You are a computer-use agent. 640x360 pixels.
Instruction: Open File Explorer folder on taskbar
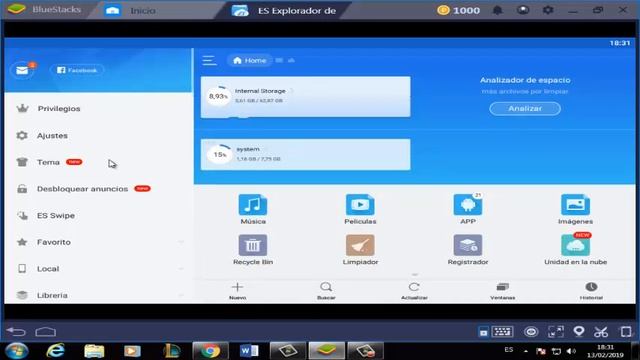coord(94,351)
